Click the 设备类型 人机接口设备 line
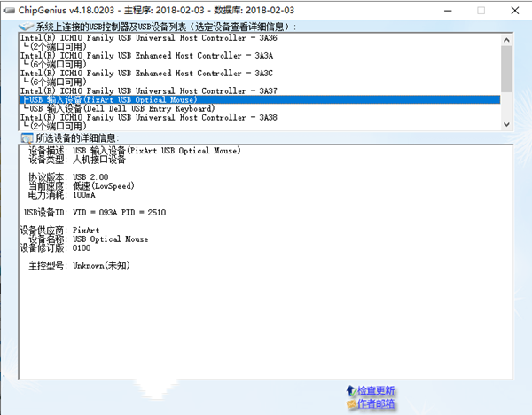The width and height of the screenshot is (532, 415). [x=77, y=160]
